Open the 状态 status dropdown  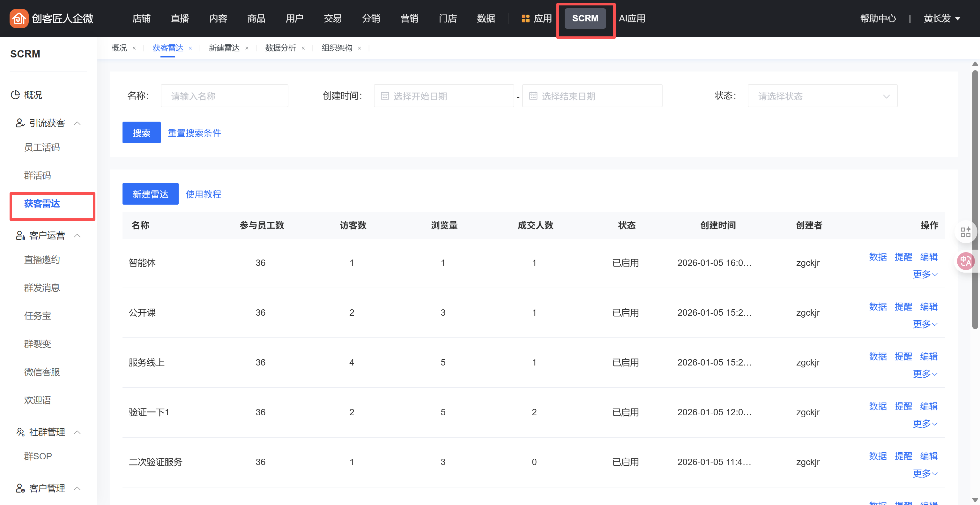pos(822,96)
